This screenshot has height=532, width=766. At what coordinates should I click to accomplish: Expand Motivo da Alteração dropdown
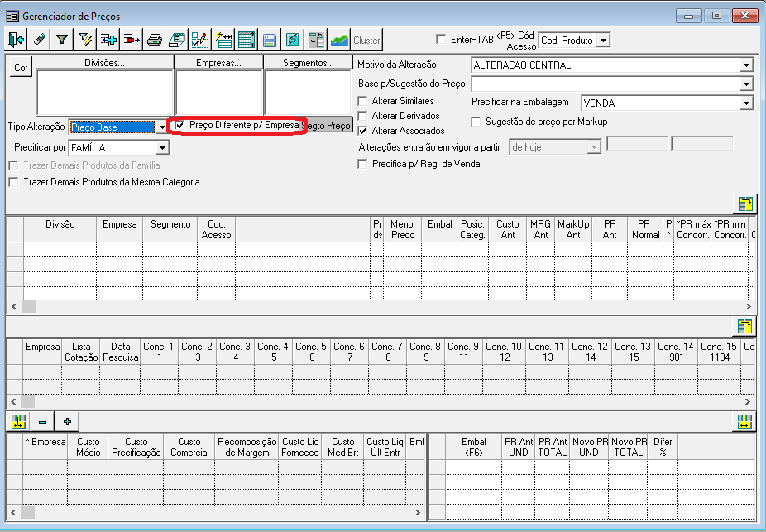click(746, 65)
